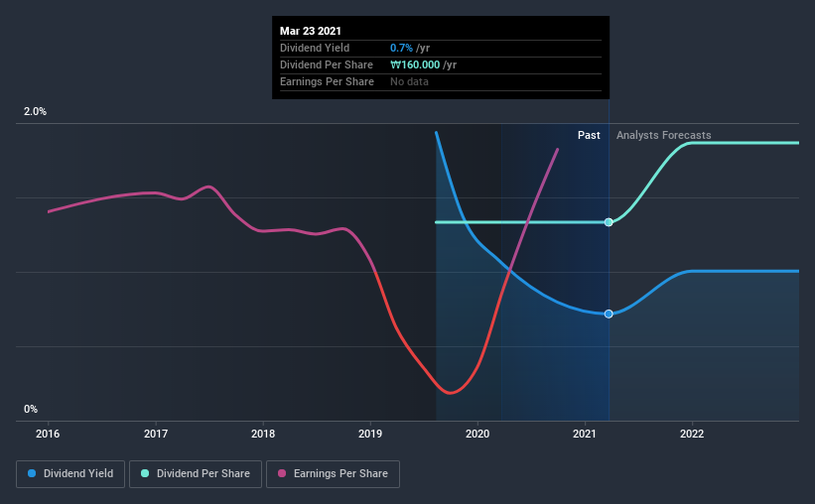Click the teal Dividend Per Share legend dot
The height and width of the screenshot is (504, 815).
tap(145, 473)
